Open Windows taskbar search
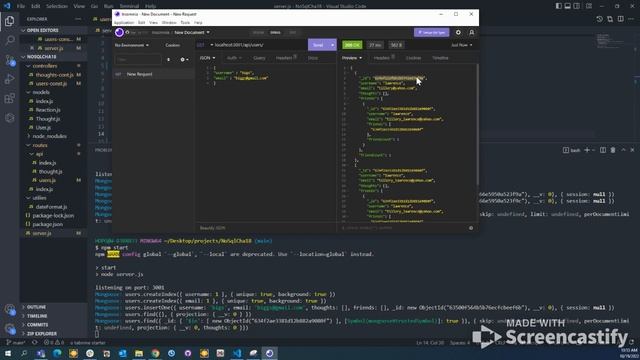640x360 pixels. (24, 353)
